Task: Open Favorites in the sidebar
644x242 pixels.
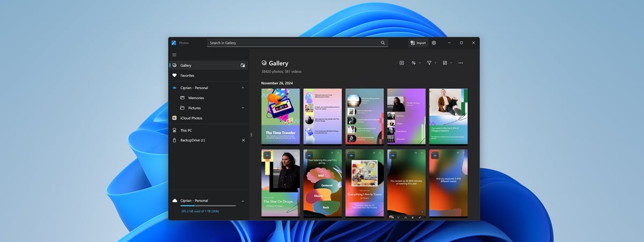Action: [209, 75]
